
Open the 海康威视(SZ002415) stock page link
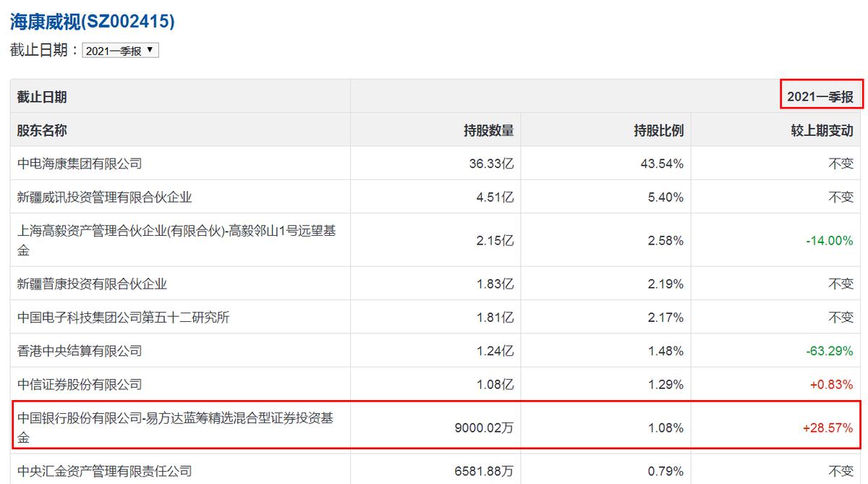pyautogui.click(x=90, y=18)
